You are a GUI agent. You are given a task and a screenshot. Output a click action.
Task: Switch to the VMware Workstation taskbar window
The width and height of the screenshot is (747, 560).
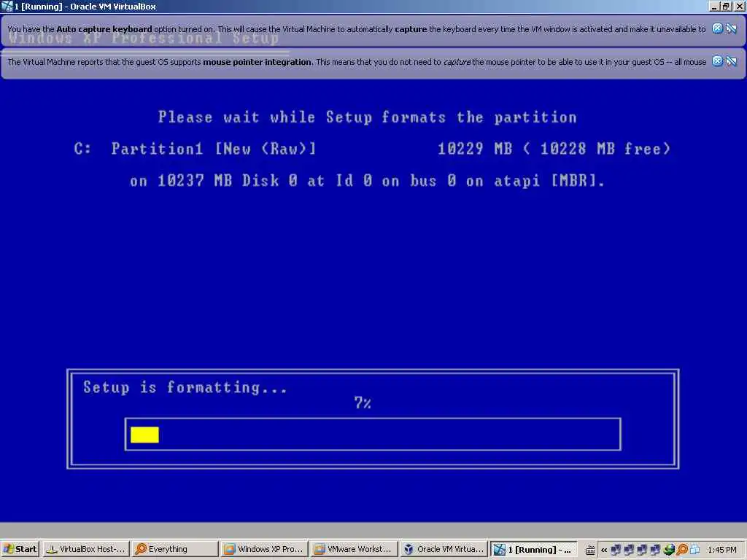tap(354, 549)
